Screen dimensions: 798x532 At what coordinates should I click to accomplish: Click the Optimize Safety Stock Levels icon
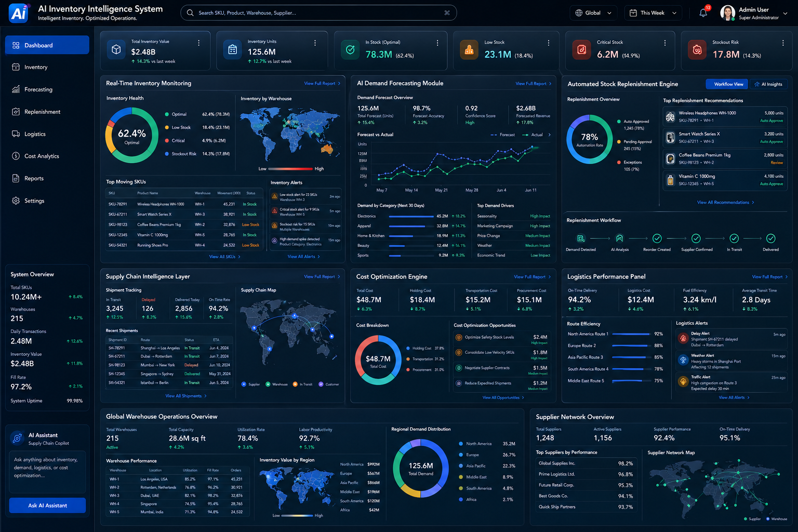click(x=459, y=337)
